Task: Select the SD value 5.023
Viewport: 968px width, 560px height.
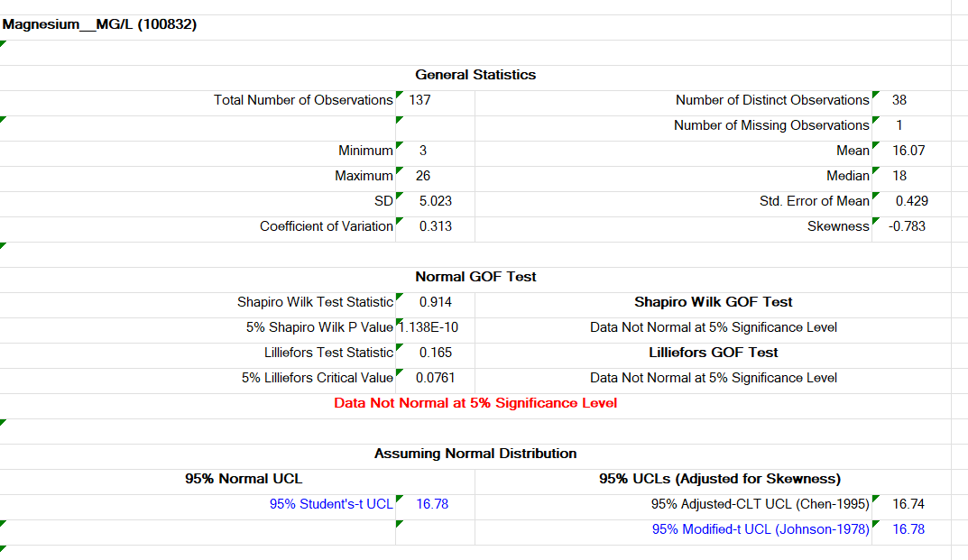Action: (435, 201)
